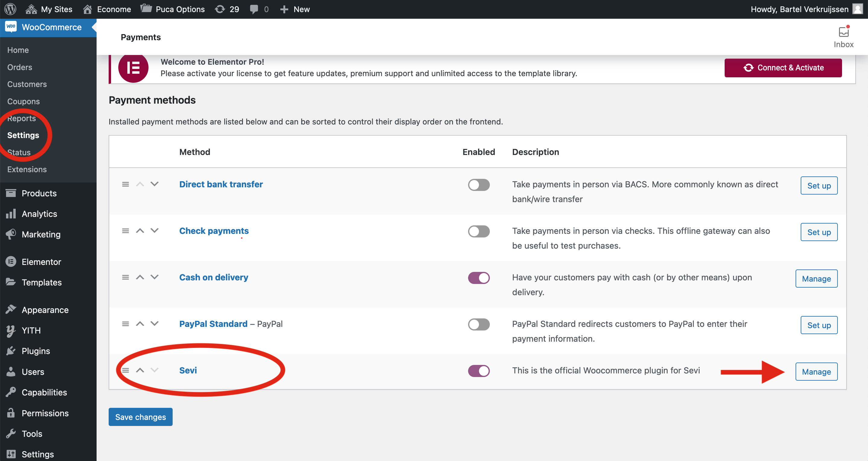Disable Cash on delivery toggle

pyautogui.click(x=479, y=278)
